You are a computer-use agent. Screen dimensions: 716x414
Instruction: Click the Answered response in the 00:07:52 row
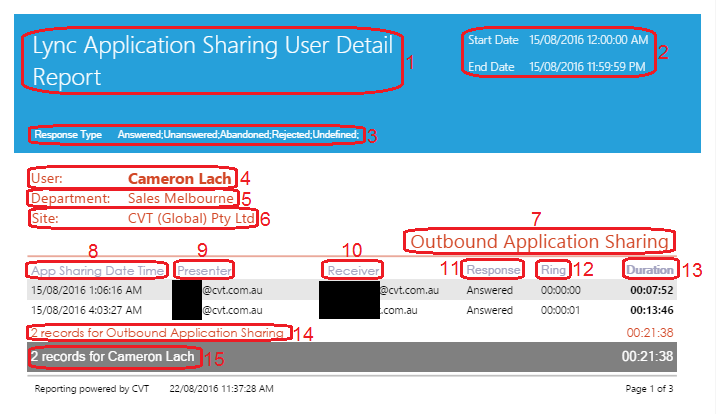tap(490, 290)
